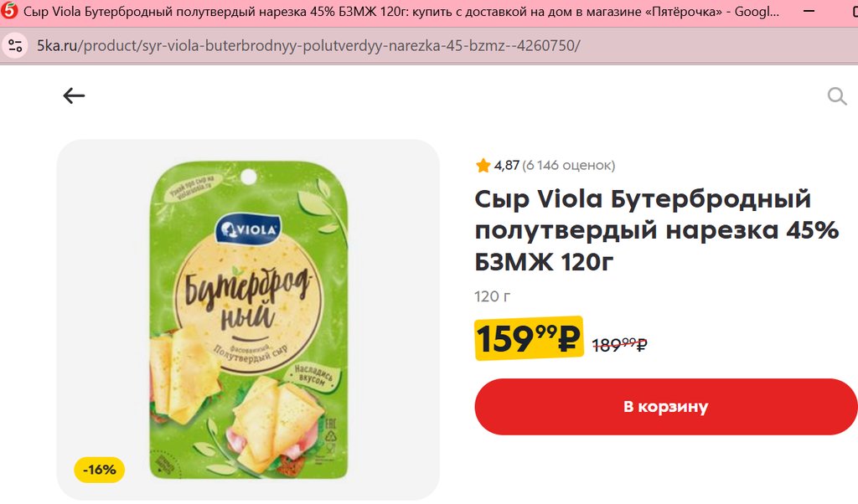Open the Viola cheese product photo
The width and height of the screenshot is (858, 504).
tap(248, 321)
